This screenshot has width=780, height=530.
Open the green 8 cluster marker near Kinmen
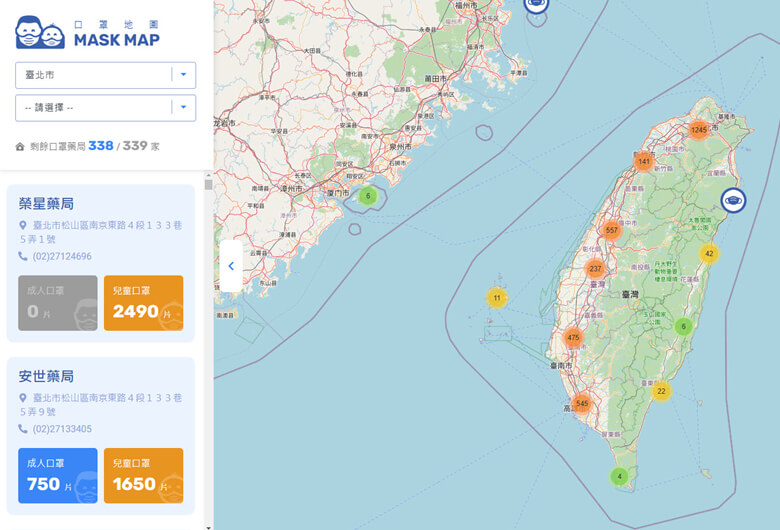[x=368, y=196]
